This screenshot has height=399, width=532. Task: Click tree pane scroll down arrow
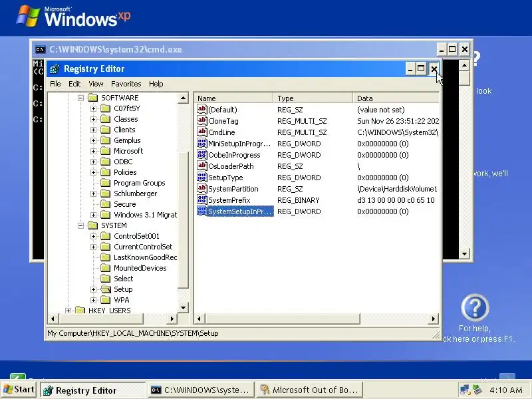point(184,308)
